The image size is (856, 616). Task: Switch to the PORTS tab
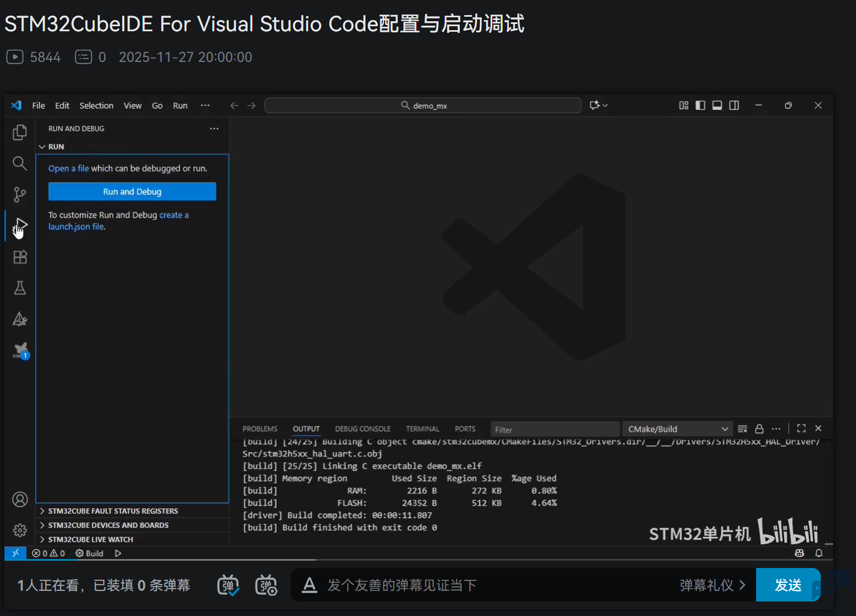pos(465,429)
